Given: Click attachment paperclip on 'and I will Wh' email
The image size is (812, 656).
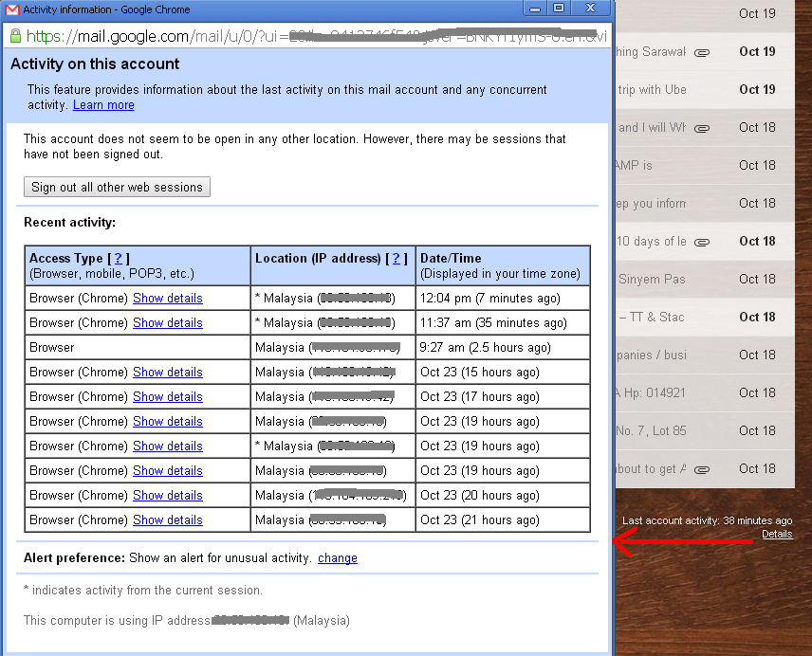Looking at the screenshot, I should 702,128.
